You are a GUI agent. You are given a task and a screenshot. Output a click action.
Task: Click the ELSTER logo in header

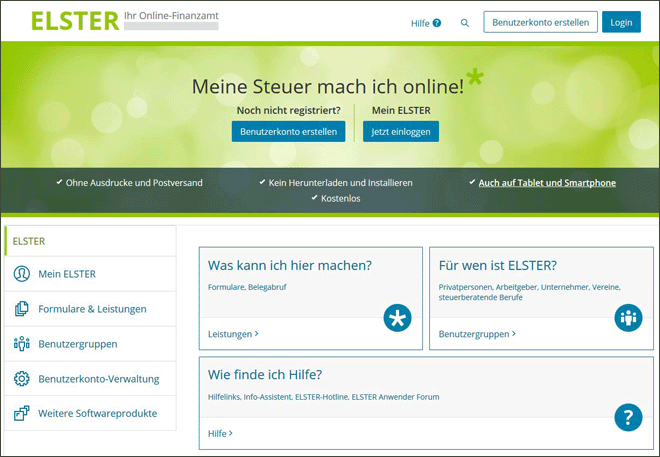[75, 21]
